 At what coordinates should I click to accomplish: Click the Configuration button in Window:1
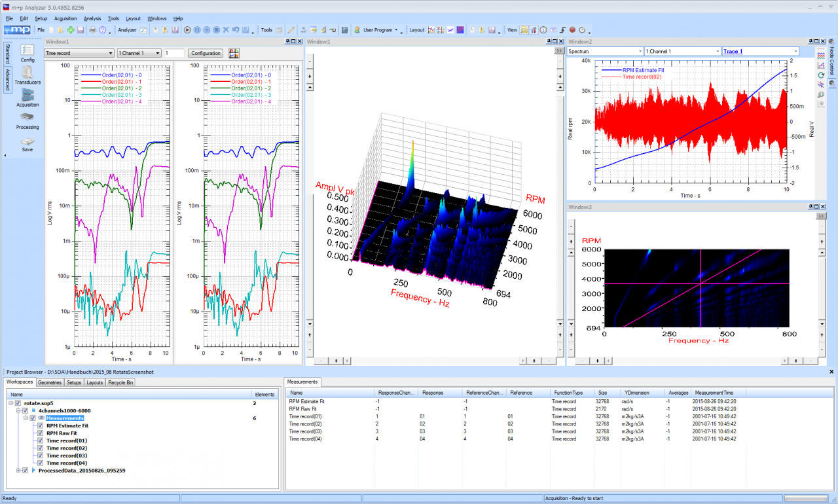205,53
